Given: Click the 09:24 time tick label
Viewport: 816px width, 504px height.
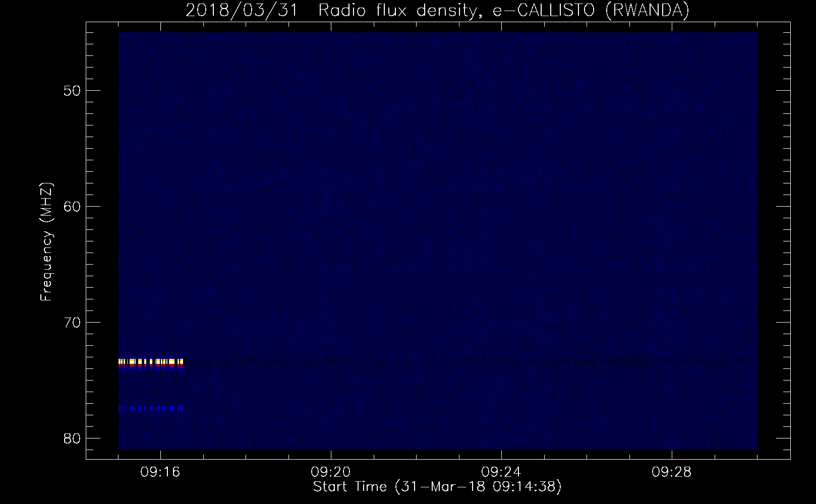Looking at the screenshot, I should (x=501, y=472).
